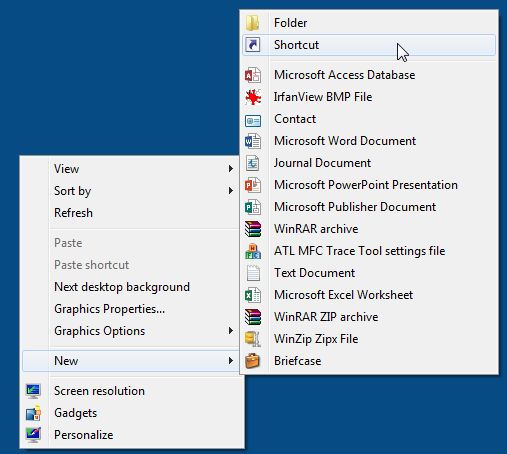Click the New submenu arrow
The image size is (507, 454).
[x=231, y=361]
